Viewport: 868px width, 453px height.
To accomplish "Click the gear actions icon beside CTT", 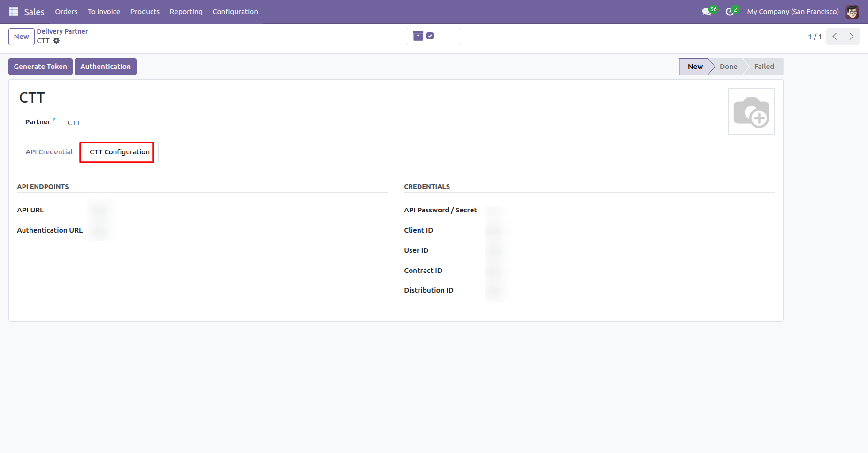I will [x=56, y=41].
